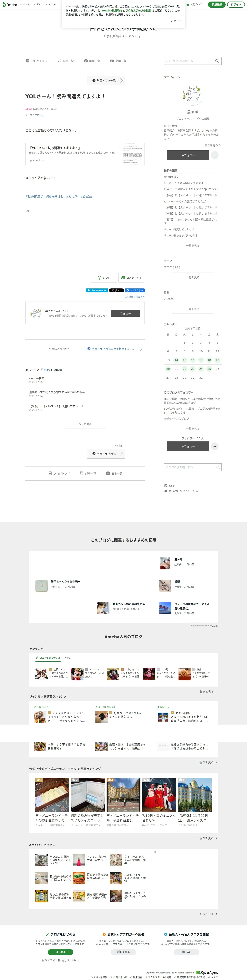The image size is (247, 980).
Task: Open latest article rinpuro構文 in sidebar
Action: click(x=171, y=177)
